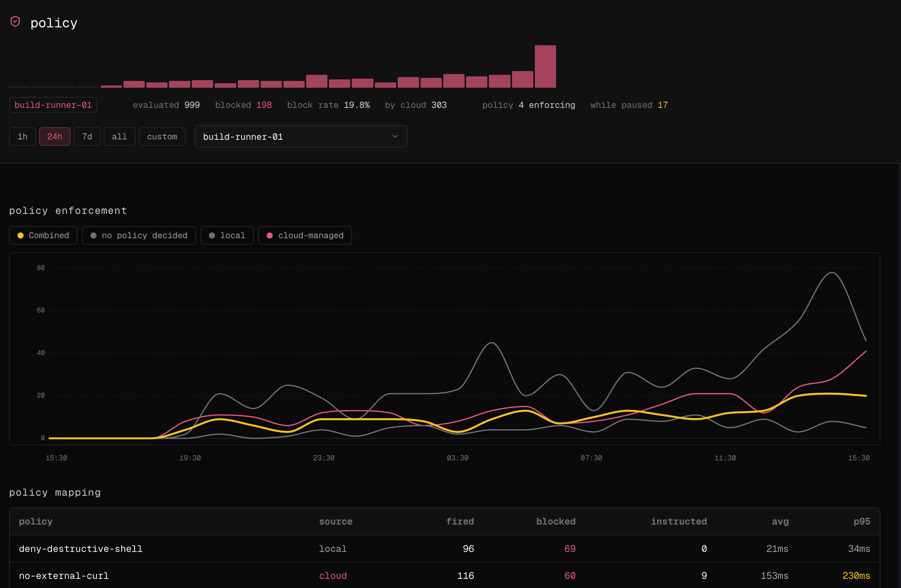The width and height of the screenshot is (901, 588).
Task: Click the cloud source for no-external-curl
Action: pos(333,576)
